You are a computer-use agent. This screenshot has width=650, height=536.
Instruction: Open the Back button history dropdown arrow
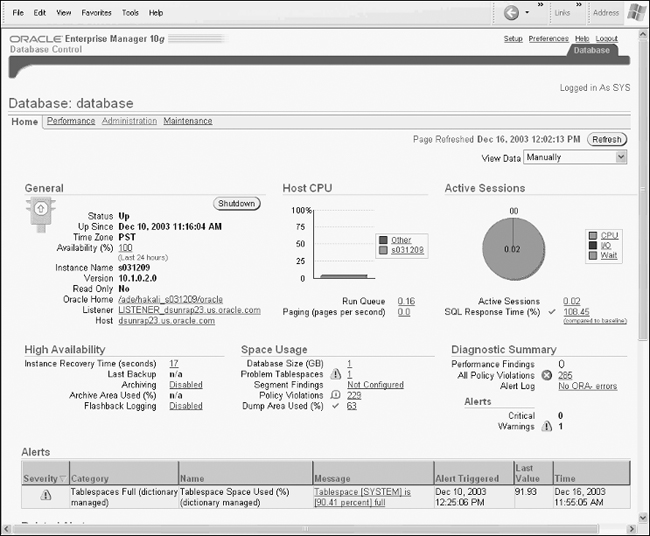pyautogui.click(x=527, y=12)
